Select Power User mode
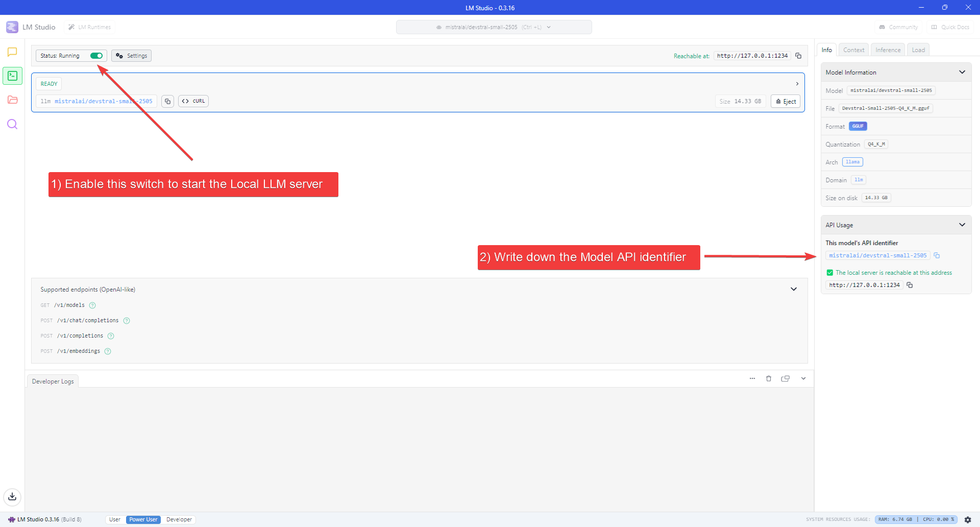Viewport: 980px width, 527px height. pyautogui.click(x=143, y=519)
